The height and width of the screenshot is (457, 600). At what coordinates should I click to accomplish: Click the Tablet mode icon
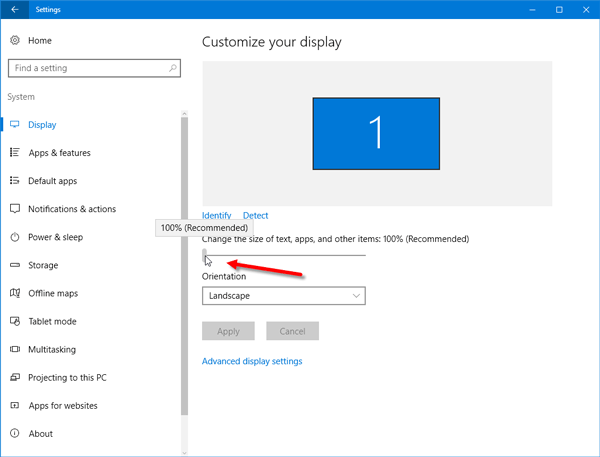(15, 321)
